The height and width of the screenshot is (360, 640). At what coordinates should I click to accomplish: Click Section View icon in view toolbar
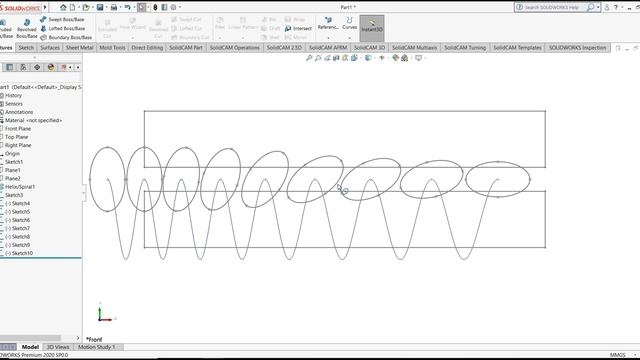[x=336, y=58]
